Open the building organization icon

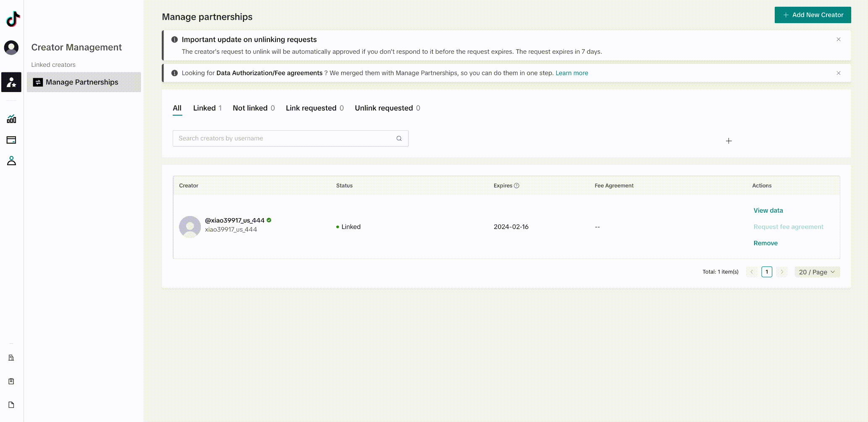(x=11, y=358)
